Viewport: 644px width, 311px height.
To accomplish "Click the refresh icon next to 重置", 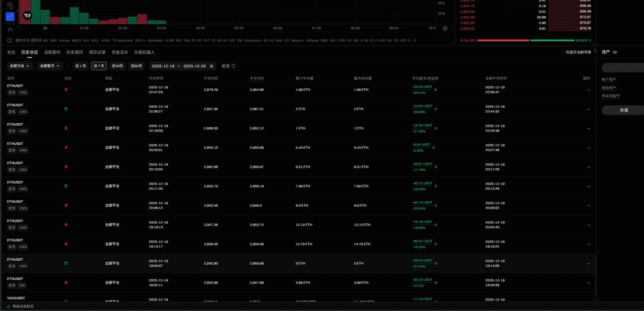I will coord(234,66).
